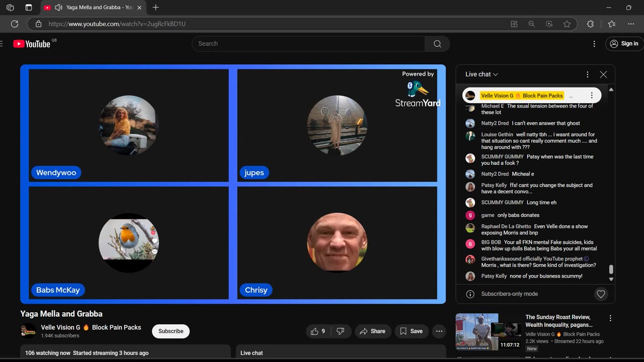Open browser extensions puzzle icon

pyautogui.click(x=591, y=24)
